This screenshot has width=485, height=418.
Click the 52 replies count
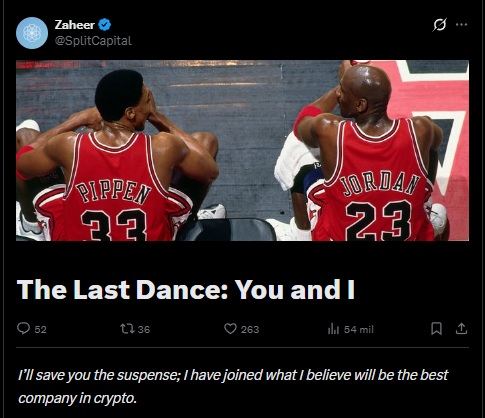click(40, 330)
